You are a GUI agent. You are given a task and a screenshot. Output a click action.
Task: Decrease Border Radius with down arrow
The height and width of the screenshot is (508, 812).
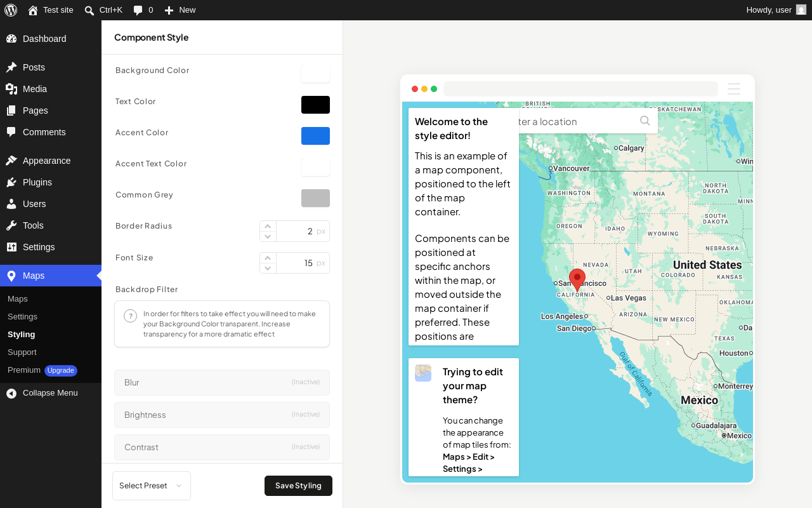click(268, 236)
